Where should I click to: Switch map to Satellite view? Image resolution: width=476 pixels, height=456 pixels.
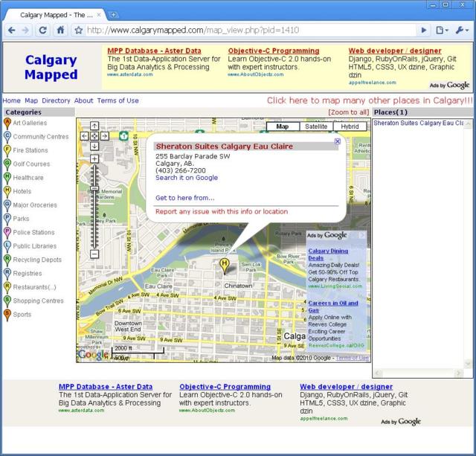(316, 126)
